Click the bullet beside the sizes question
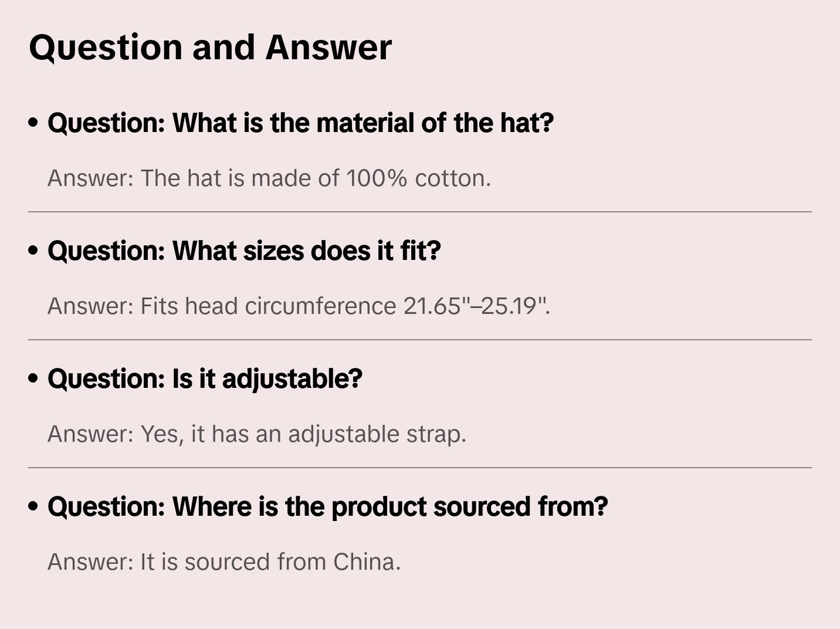 pyautogui.click(x=33, y=251)
